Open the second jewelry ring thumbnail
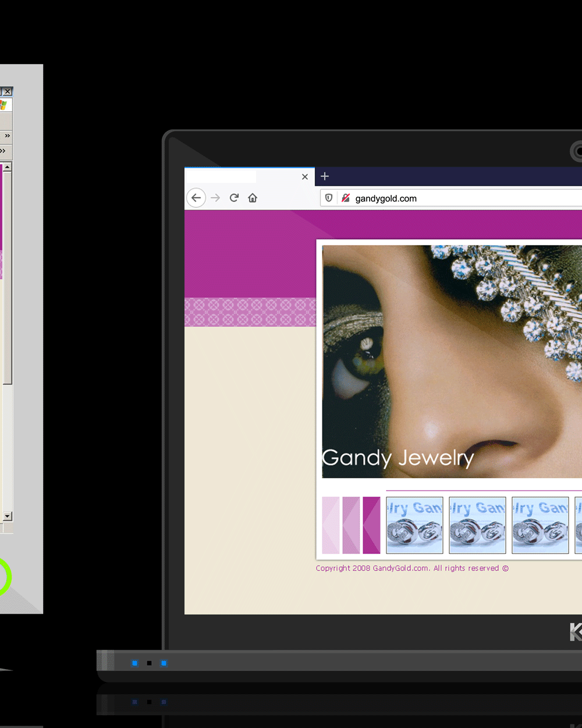The height and width of the screenshot is (728, 582). [477, 525]
